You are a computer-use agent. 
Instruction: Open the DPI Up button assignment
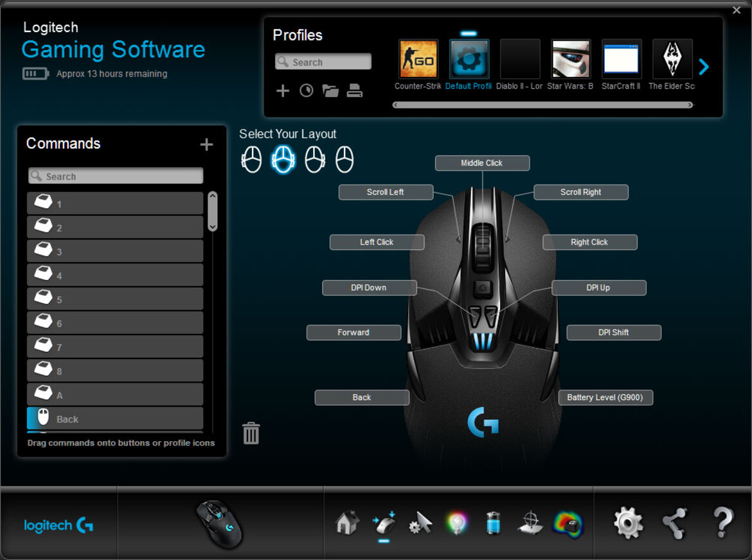click(599, 288)
